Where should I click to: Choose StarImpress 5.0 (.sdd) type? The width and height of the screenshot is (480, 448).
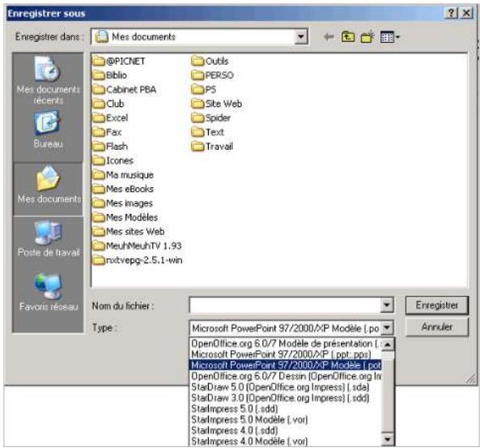click(286, 409)
